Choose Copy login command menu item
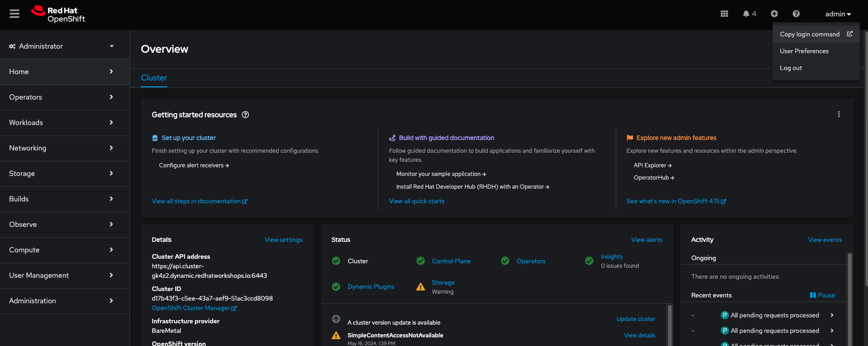 click(x=816, y=34)
